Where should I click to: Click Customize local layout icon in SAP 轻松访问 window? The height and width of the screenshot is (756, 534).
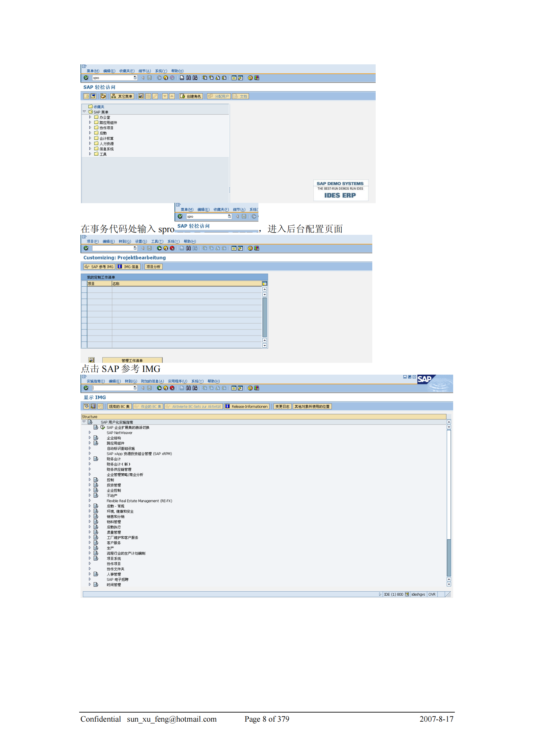(257, 78)
